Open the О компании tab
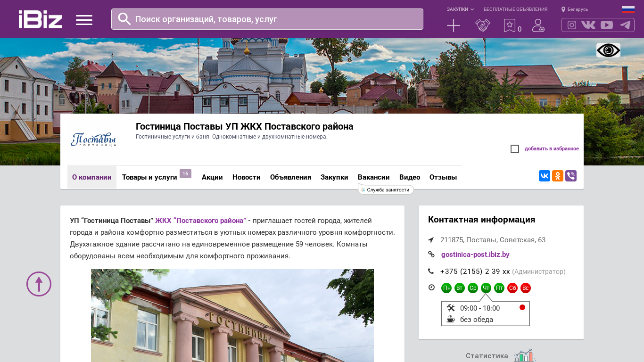The height and width of the screenshot is (362, 644). tap(92, 177)
